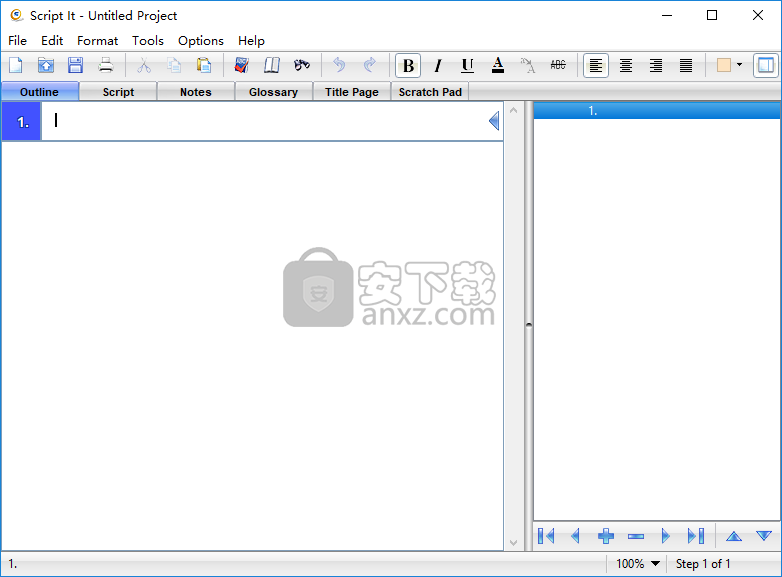Image resolution: width=782 pixels, height=577 pixels.
Task: Click the paste clipboard icon
Action: (204, 65)
